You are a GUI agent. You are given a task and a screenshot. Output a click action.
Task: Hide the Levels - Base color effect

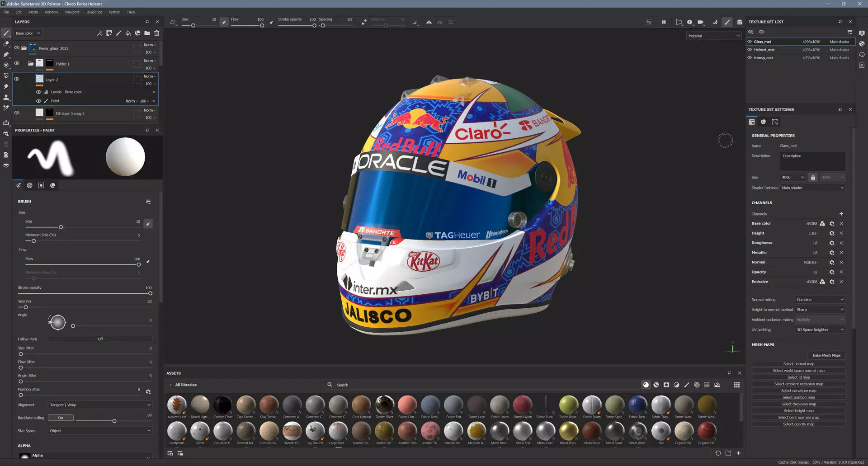coord(38,92)
